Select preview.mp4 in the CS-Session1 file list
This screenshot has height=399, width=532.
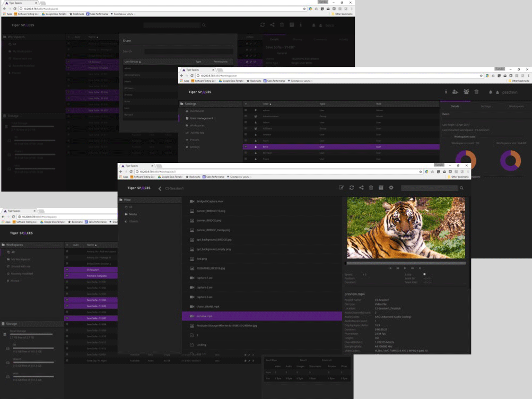[x=262, y=316]
